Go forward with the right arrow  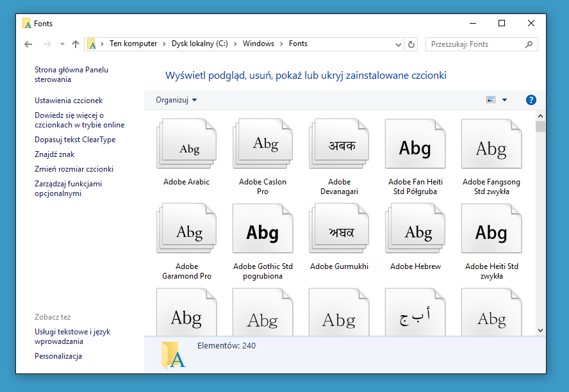[47, 44]
